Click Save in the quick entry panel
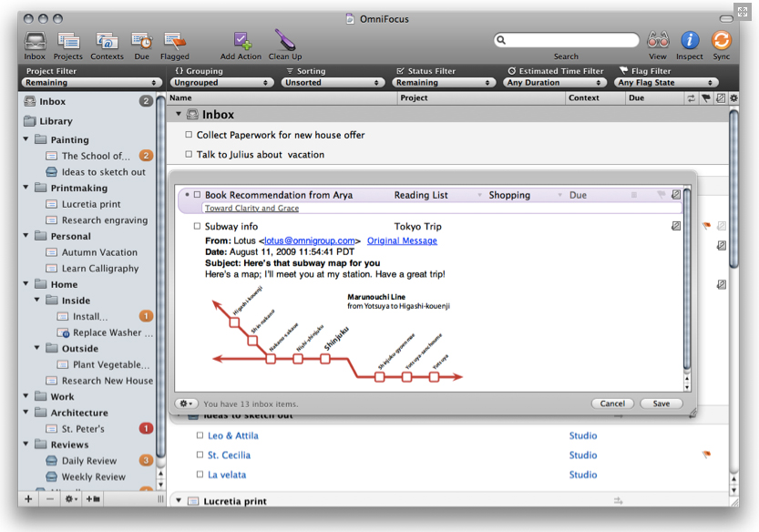The width and height of the screenshot is (759, 532). (662, 404)
